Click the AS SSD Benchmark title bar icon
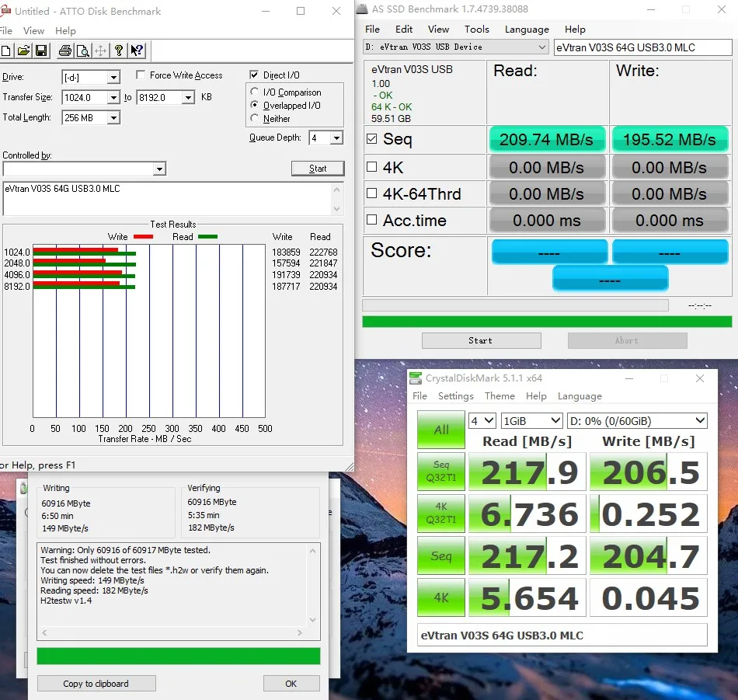 (361, 9)
